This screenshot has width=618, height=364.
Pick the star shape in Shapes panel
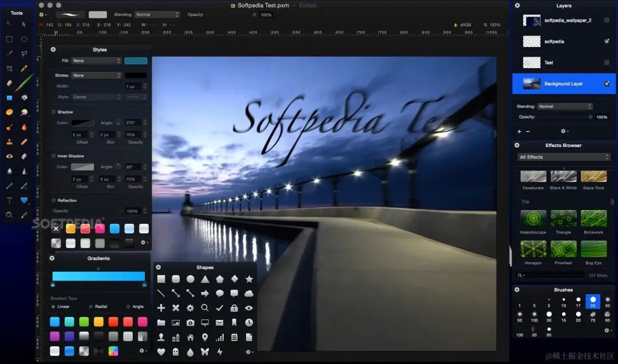pos(249,279)
